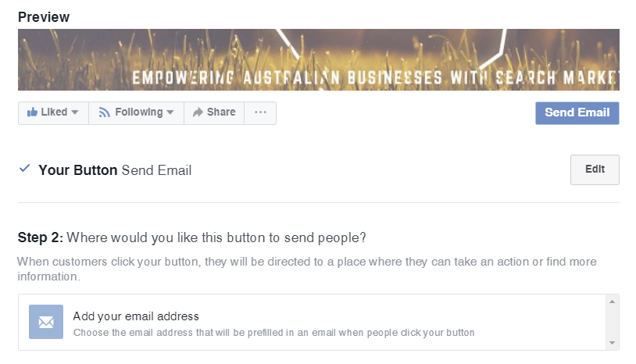
Task: Click the scrollbar down arrow
Action: tap(612, 343)
